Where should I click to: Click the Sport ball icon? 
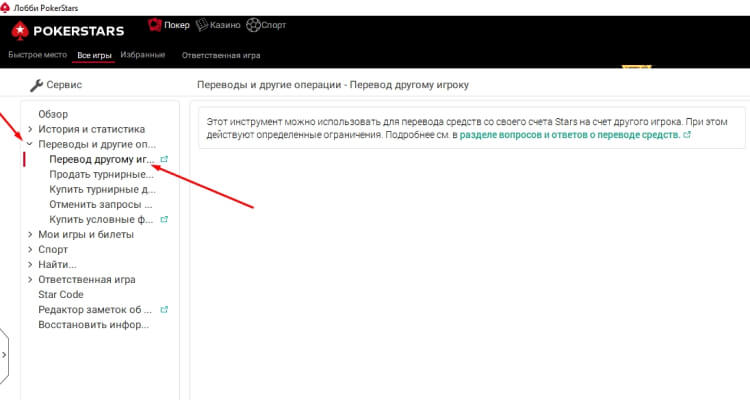coord(253,25)
